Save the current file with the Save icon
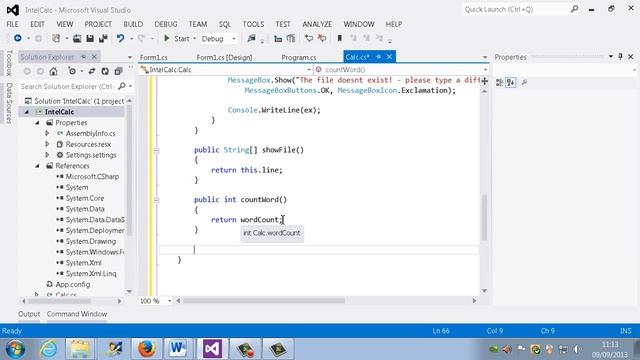This screenshot has height=360, width=640. coord(90,38)
